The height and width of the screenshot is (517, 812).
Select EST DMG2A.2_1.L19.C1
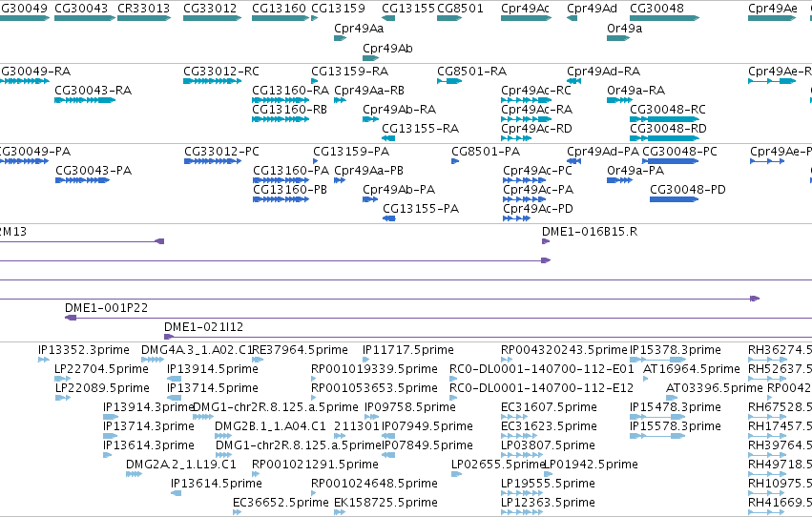[134, 474]
